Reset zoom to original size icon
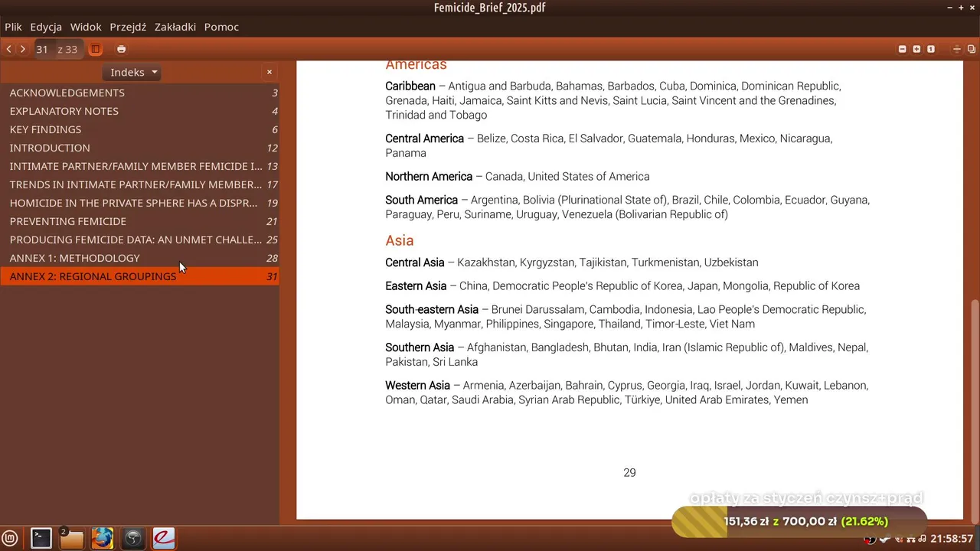Image resolution: width=980 pixels, height=551 pixels. (x=931, y=49)
